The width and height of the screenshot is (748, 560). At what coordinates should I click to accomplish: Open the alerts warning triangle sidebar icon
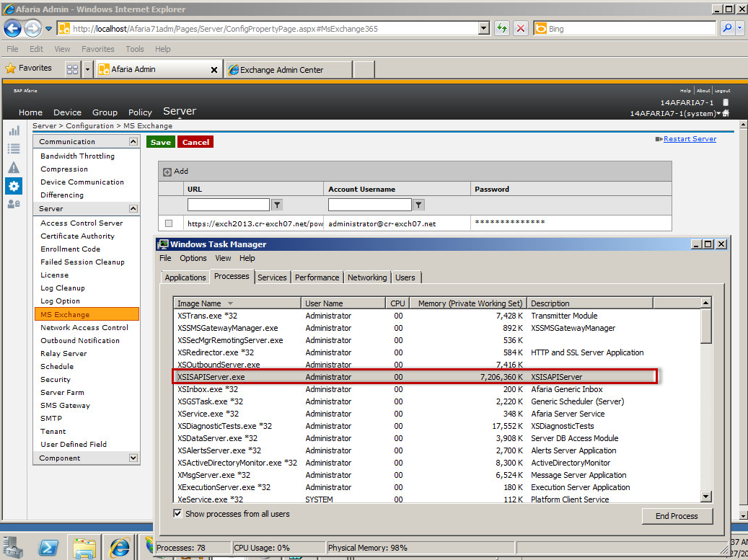pos(14,167)
